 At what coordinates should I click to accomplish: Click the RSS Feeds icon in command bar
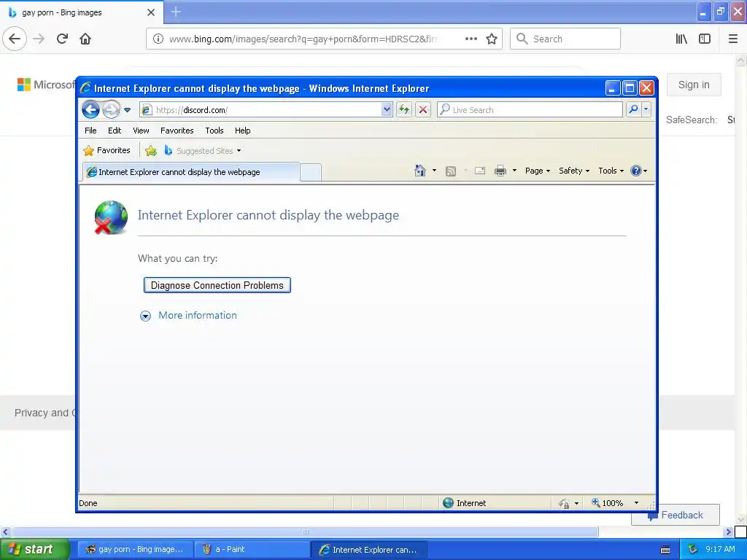click(451, 171)
